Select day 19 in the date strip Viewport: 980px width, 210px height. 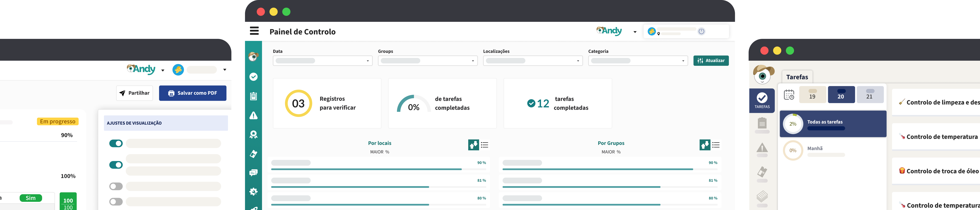point(812,95)
